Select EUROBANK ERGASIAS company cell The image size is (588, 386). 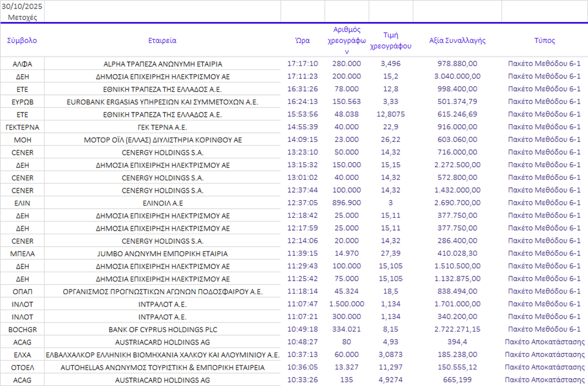click(162, 102)
